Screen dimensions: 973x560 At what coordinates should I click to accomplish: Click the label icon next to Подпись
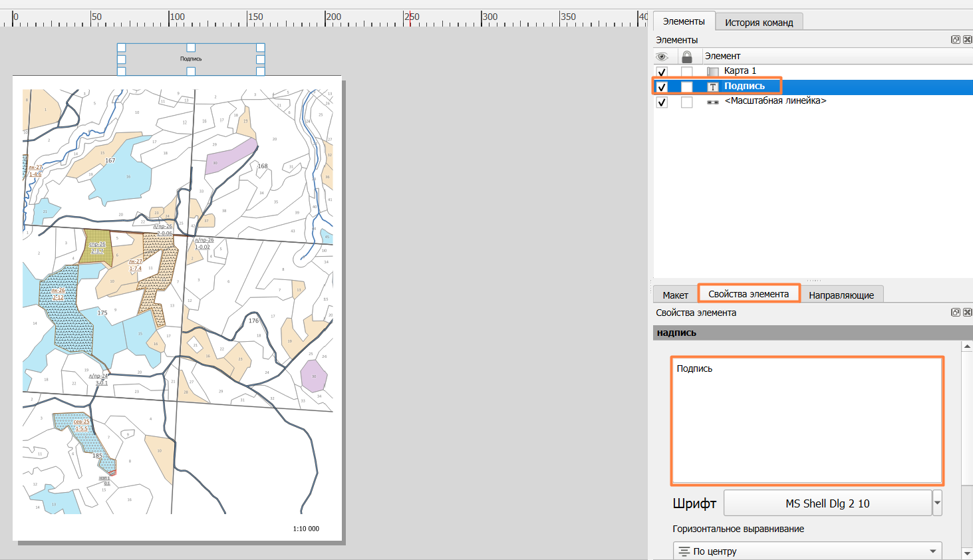tap(712, 86)
